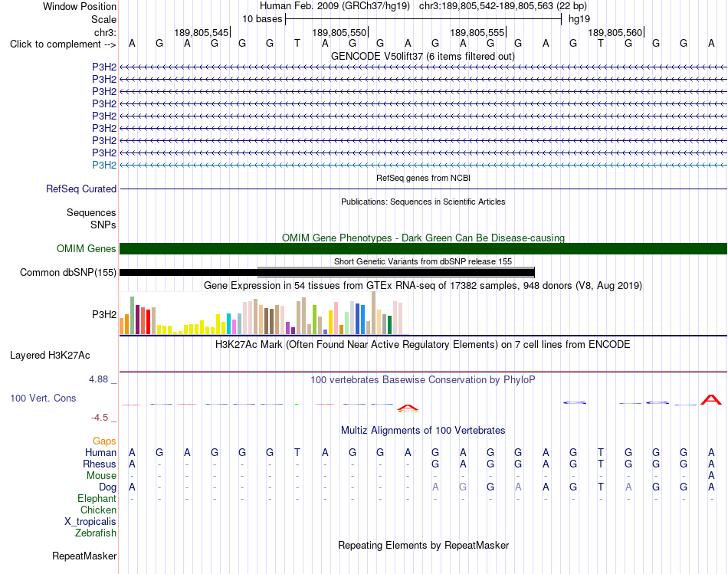
Task: Click the X_tropicalis species label
Action: 90,522
